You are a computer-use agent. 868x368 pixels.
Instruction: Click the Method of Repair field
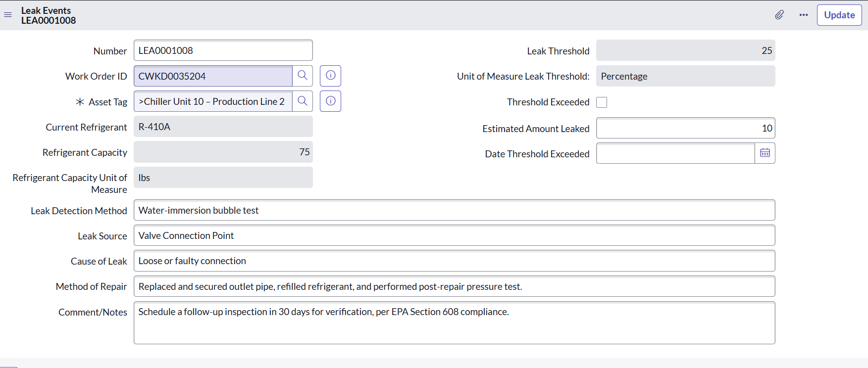click(454, 286)
